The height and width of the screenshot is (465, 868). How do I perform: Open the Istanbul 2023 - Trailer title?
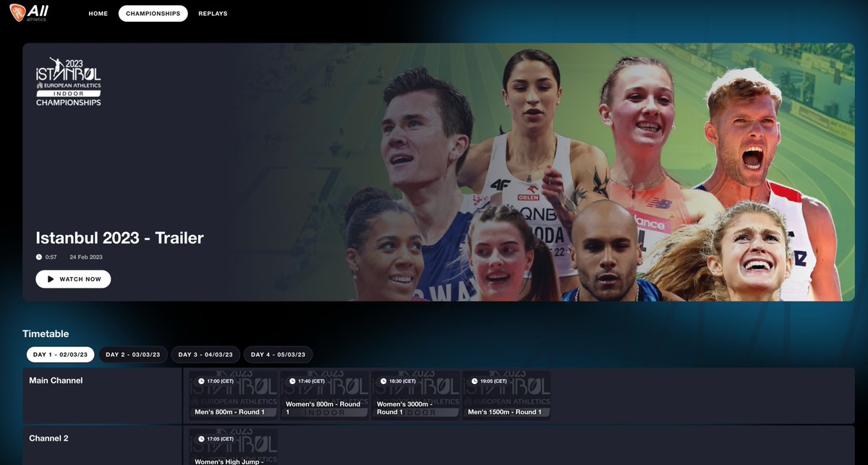tap(119, 238)
